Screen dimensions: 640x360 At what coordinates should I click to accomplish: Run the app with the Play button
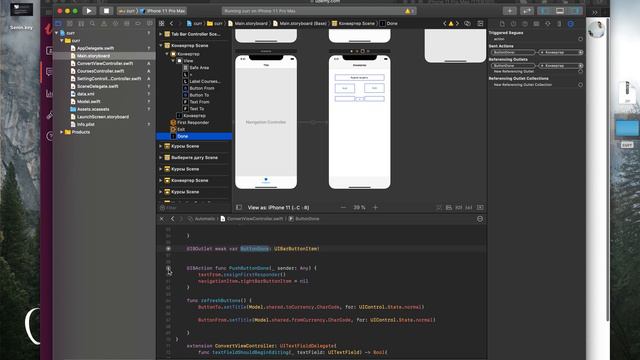(89, 11)
